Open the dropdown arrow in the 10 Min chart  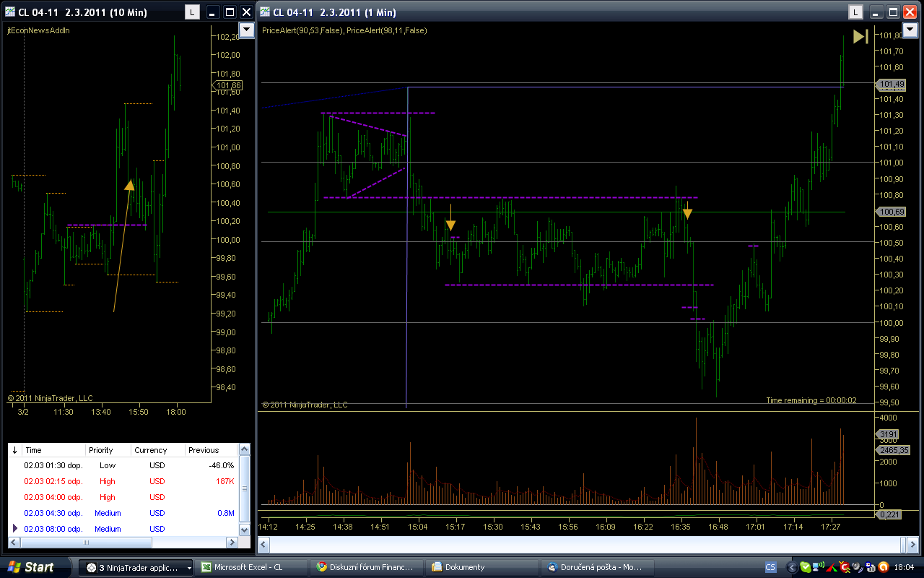click(246, 30)
